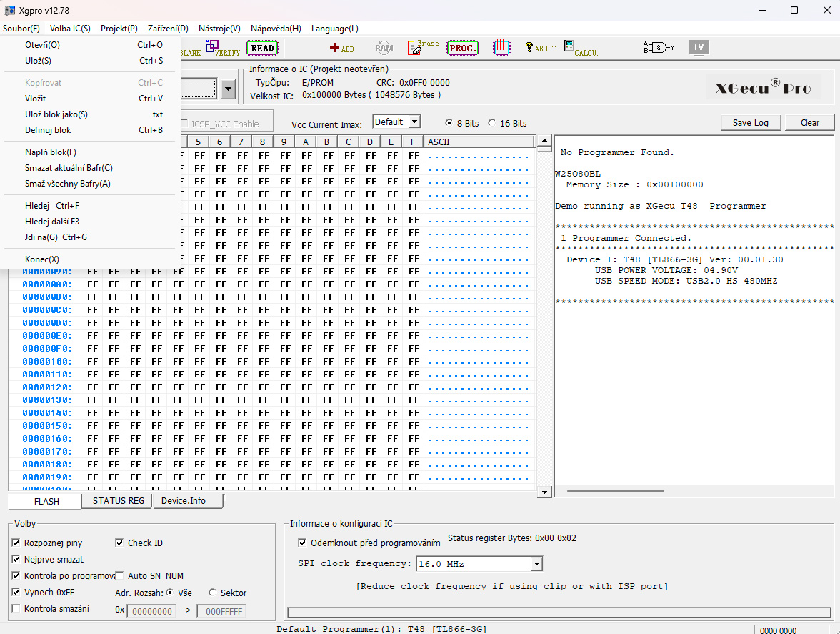Toggle Kontrola po programování checkbox
840x634 pixels.
(x=16, y=575)
